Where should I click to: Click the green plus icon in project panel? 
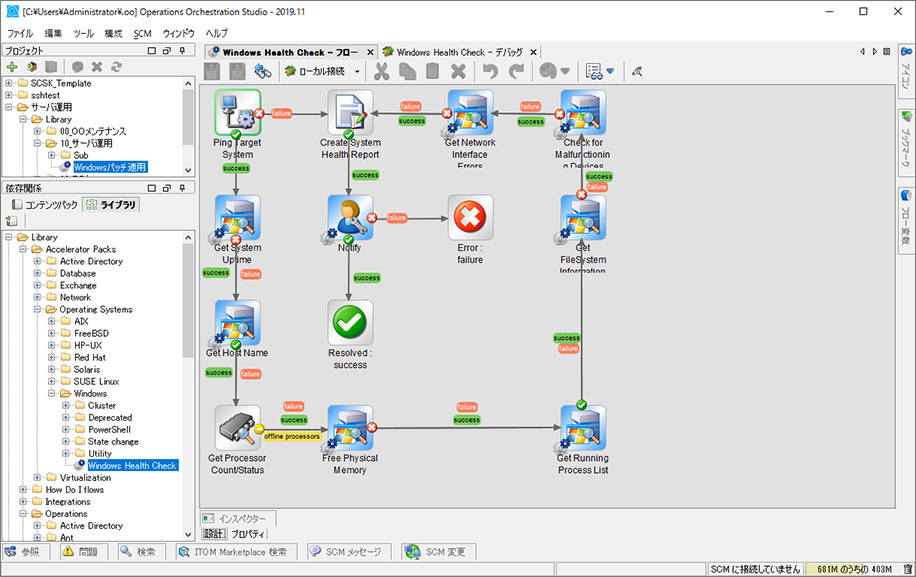(12, 67)
